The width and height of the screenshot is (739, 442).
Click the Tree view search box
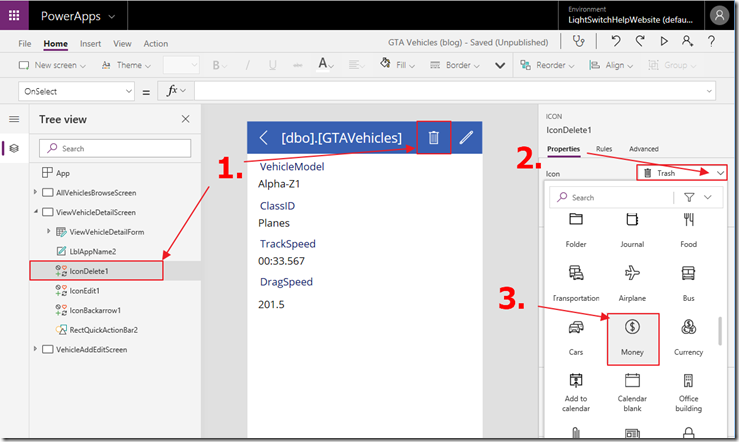coord(115,148)
